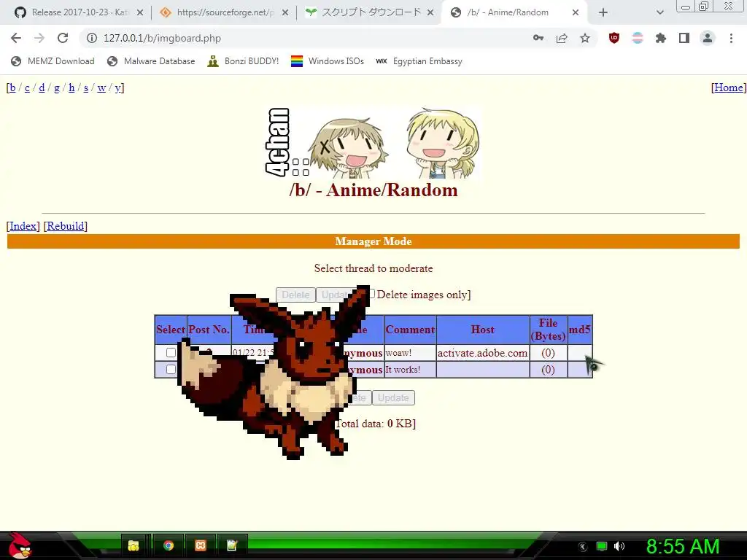Open Windows ISOs bookmark

[328, 61]
